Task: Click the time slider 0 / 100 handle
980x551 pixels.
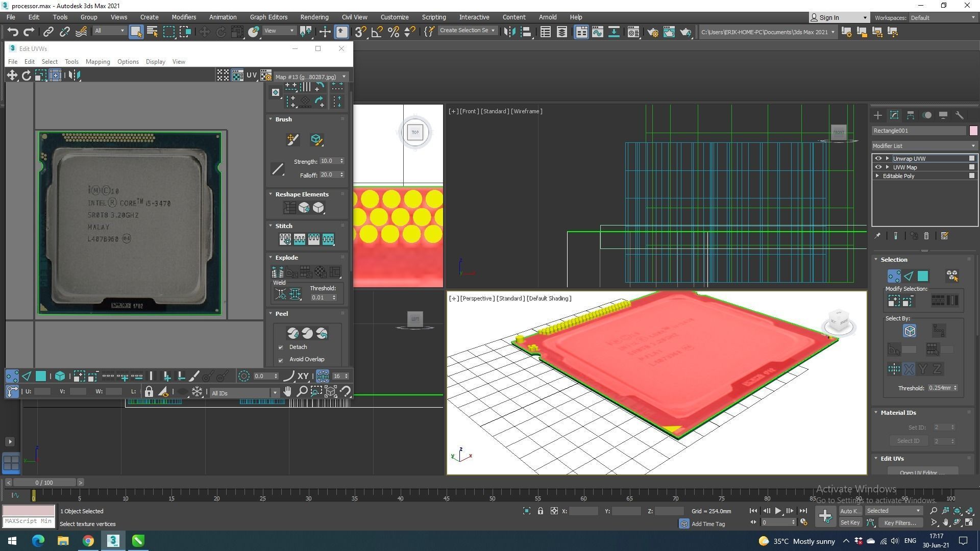Action: [x=44, y=483]
